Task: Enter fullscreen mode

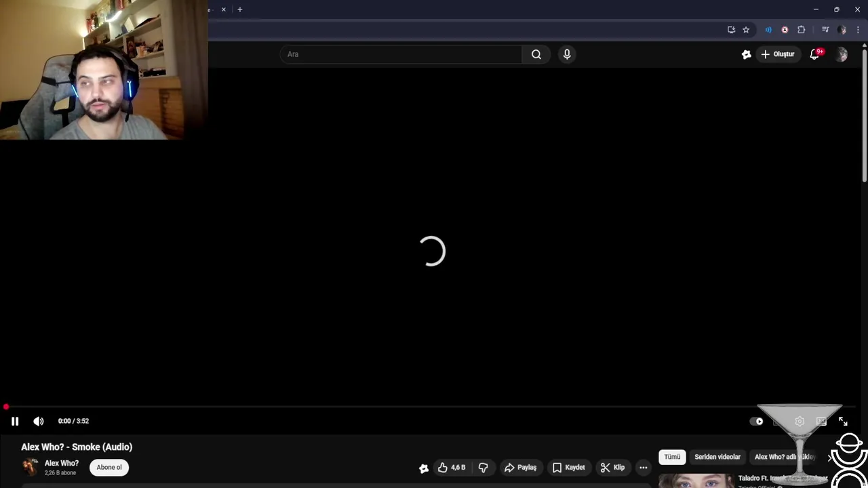Action: point(843,421)
